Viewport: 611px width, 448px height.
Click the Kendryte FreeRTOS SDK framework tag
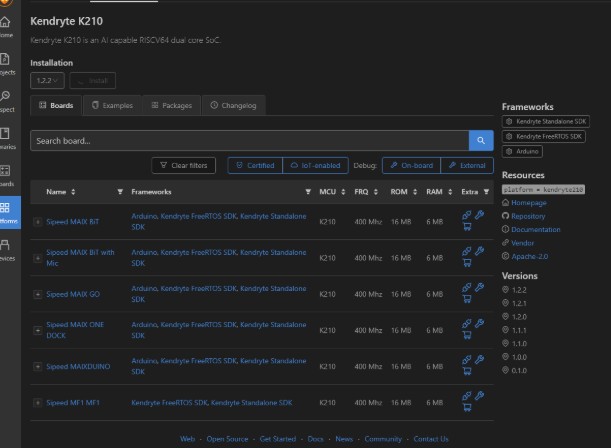(544, 136)
